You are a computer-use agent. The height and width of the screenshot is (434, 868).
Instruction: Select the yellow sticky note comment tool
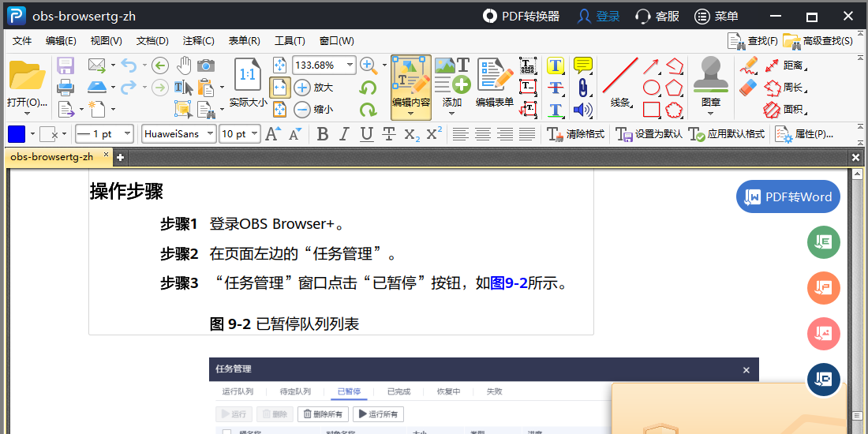[x=583, y=65]
